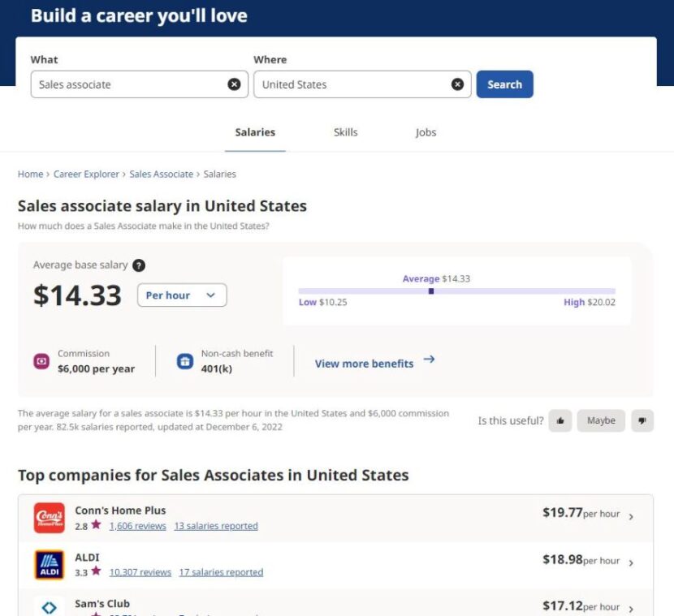Click the thumbs down feedback button
Image resolution: width=674 pixels, height=616 pixels.
(x=642, y=420)
